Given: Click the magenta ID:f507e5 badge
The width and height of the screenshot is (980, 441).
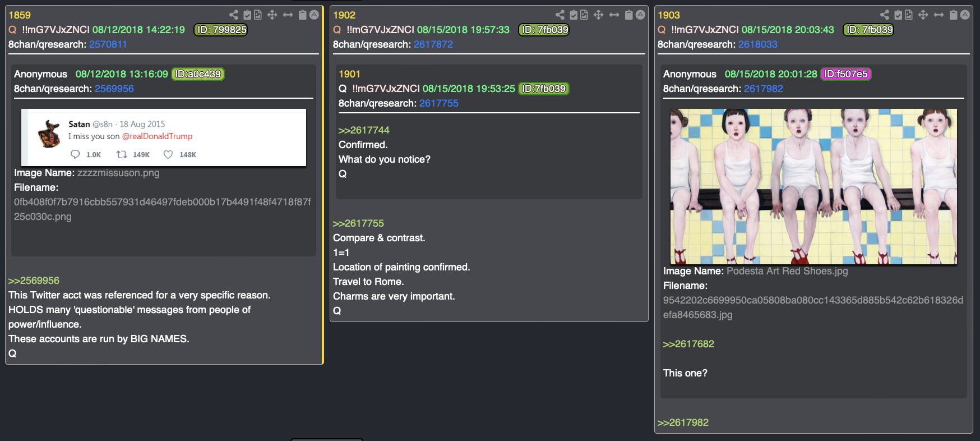Looking at the screenshot, I should point(846,74).
